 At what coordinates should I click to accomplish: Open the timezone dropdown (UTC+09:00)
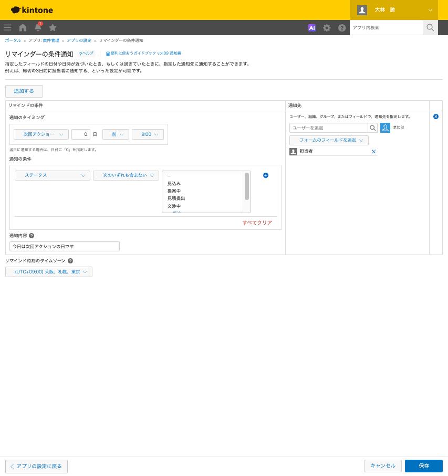49,272
